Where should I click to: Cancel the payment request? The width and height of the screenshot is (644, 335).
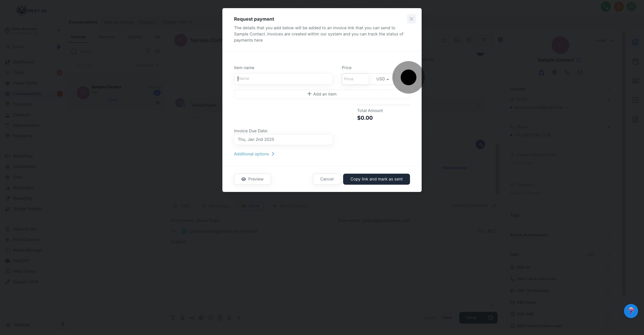(x=326, y=179)
